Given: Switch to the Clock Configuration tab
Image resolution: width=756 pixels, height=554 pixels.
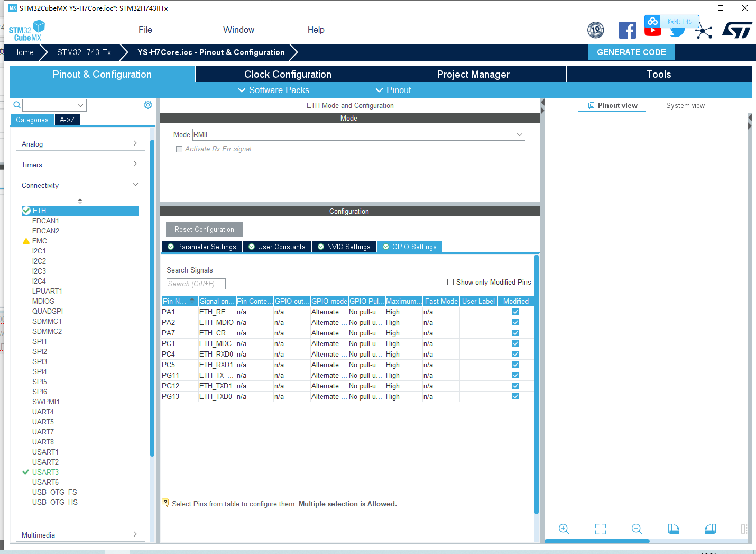Looking at the screenshot, I should [x=288, y=74].
